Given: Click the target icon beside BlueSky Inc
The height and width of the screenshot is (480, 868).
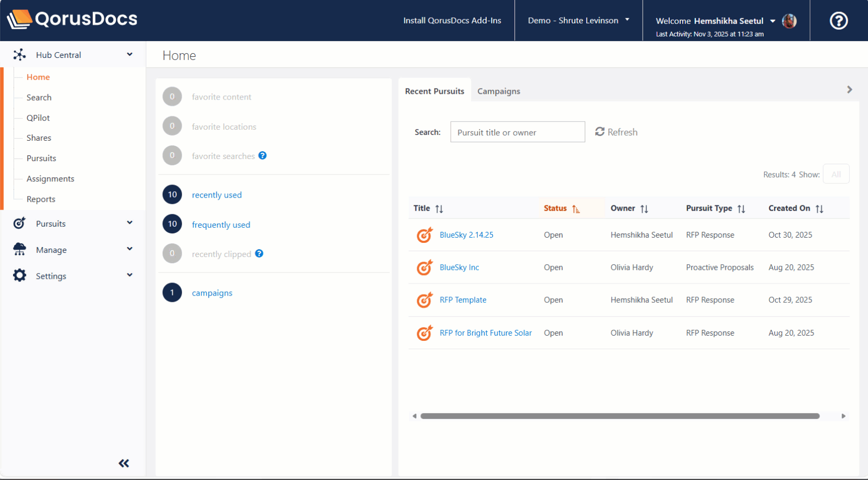Looking at the screenshot, I should [425, 267].
